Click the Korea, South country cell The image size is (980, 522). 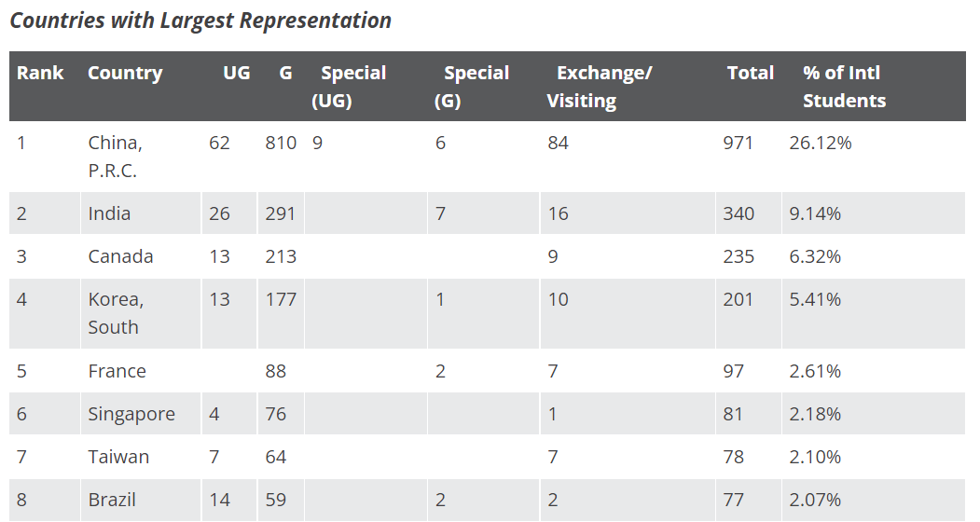[x=116, y=312]
